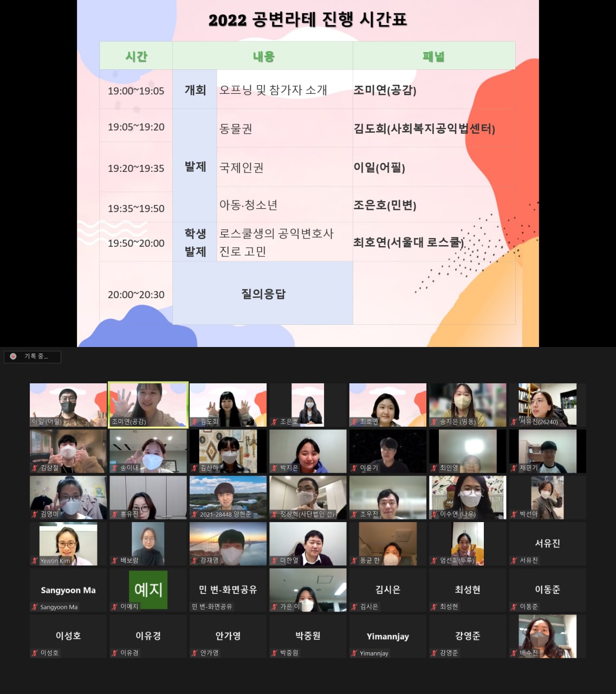Click muted mic icon beside Yimannjay
Image resolution: width=616 pixels, height=694 pixels.
coord(354,653)
